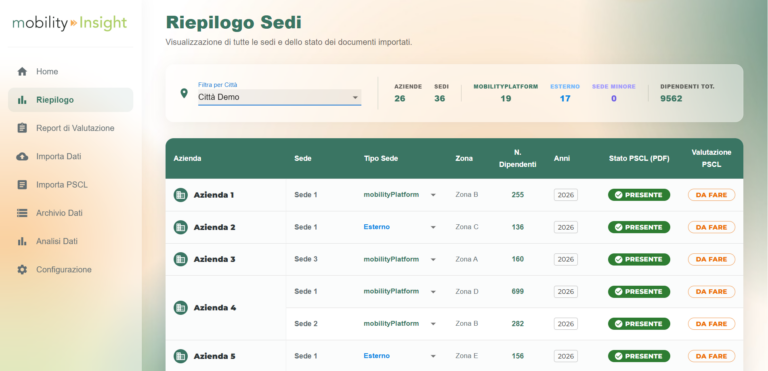
Task: Open Archivio Dati section
Action: click(x=71, y=213)
